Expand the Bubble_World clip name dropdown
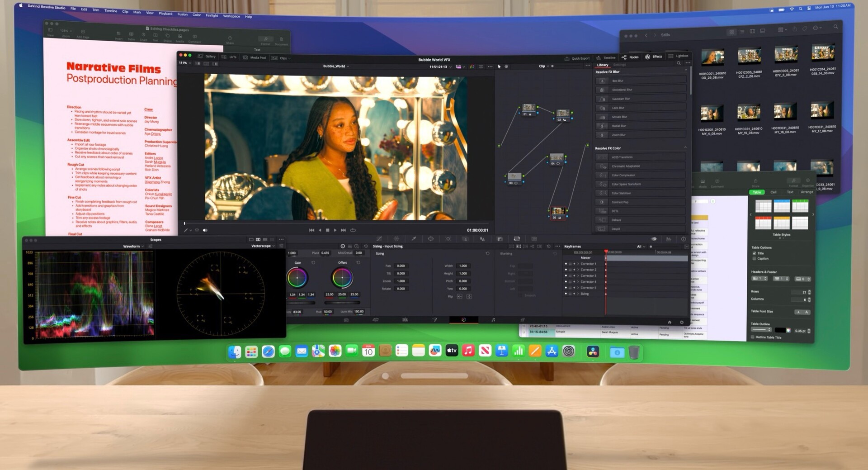 (336, 66)
